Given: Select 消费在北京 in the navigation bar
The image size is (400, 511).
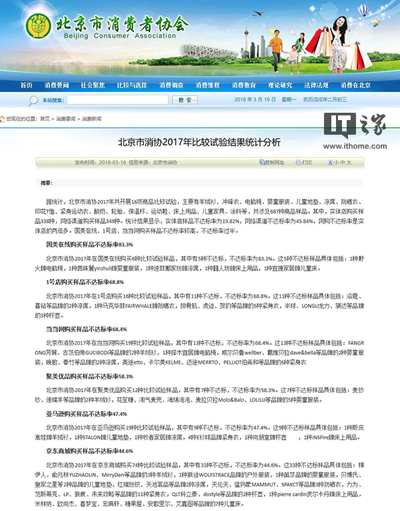Looking at the screenshot, I should point(356,85).
